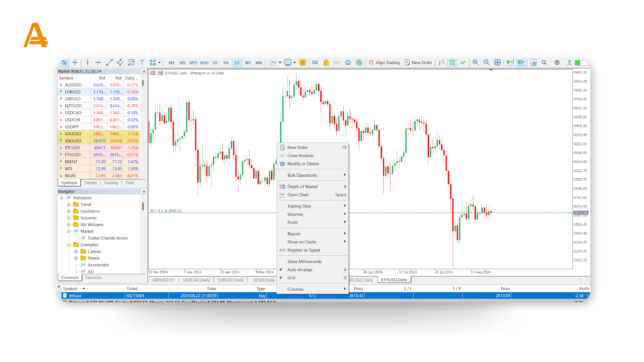Image resolution: width=644 pixels, height=362 pixels.
Task: Select the trendline drawing tool
Action: [109, 63]
